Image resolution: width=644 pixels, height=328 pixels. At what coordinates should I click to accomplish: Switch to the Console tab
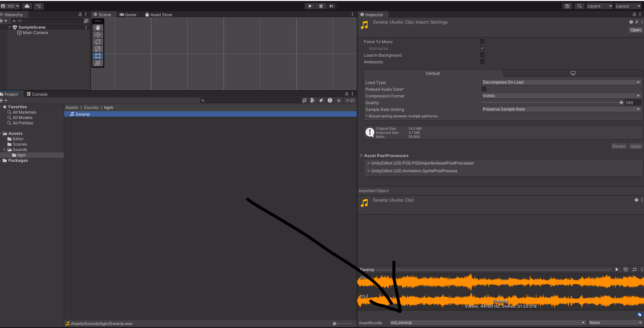coord(37,94)
